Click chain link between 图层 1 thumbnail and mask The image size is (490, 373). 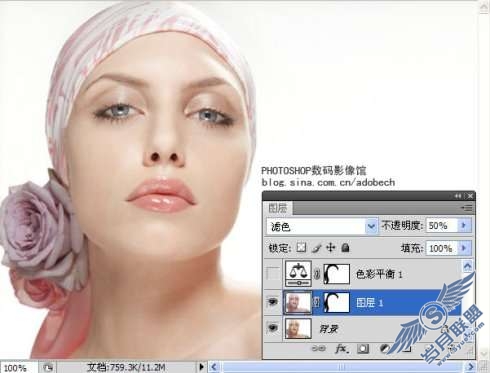click(x=317, y=302)
